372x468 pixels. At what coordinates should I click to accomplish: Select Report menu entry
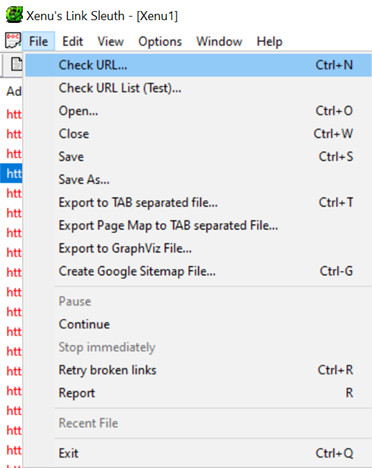(x=198, y=393)
